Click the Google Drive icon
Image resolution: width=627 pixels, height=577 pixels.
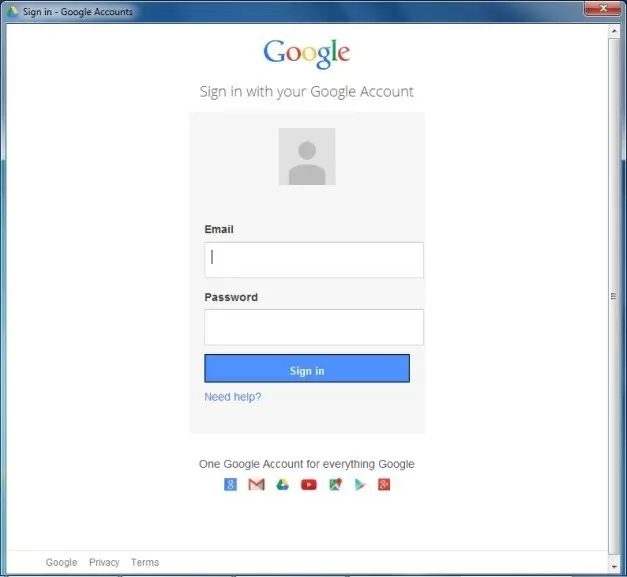click(x=283, y=485)
